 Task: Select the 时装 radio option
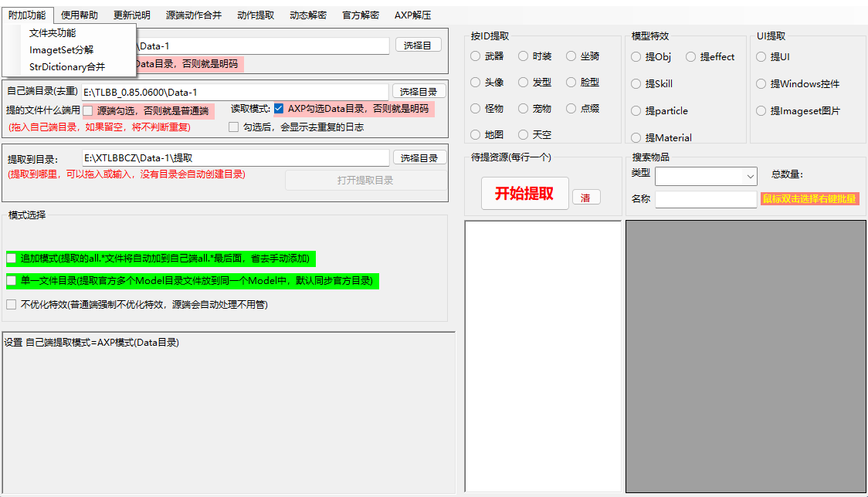[524, 56]
